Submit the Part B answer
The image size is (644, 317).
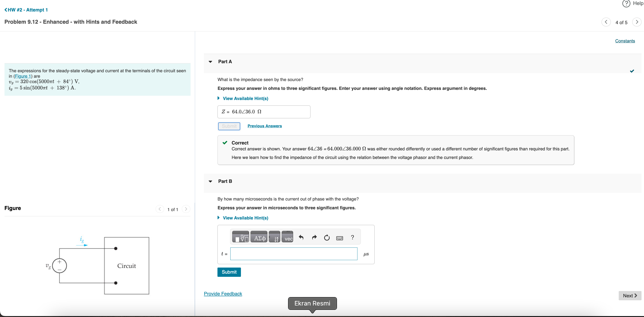pos(229,272)
